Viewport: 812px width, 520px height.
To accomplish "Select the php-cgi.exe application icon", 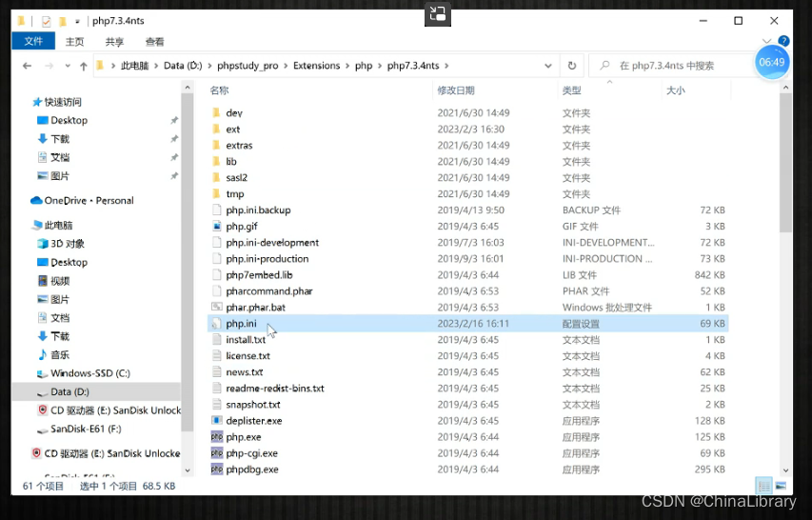I will pyautogui.click(x=216, y=453).
